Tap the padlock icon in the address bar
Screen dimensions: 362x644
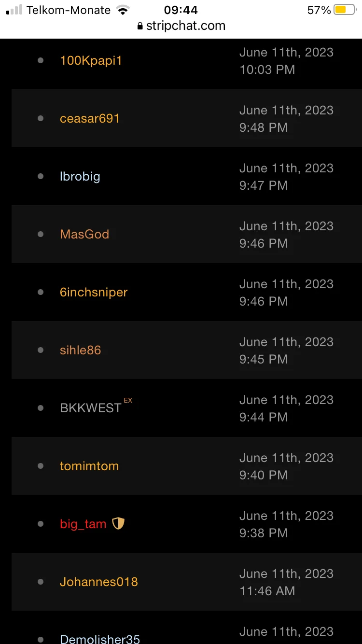140,26
